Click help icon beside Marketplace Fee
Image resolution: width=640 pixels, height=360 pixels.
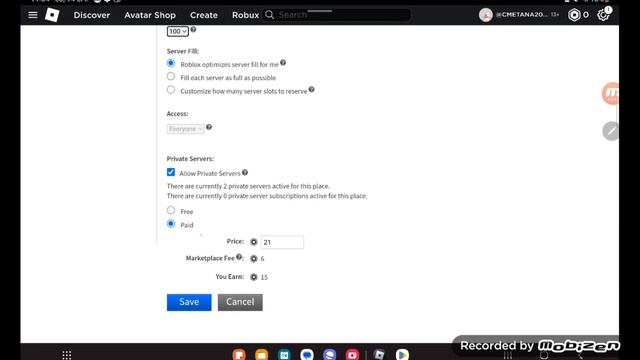click(x=239, y=257)
